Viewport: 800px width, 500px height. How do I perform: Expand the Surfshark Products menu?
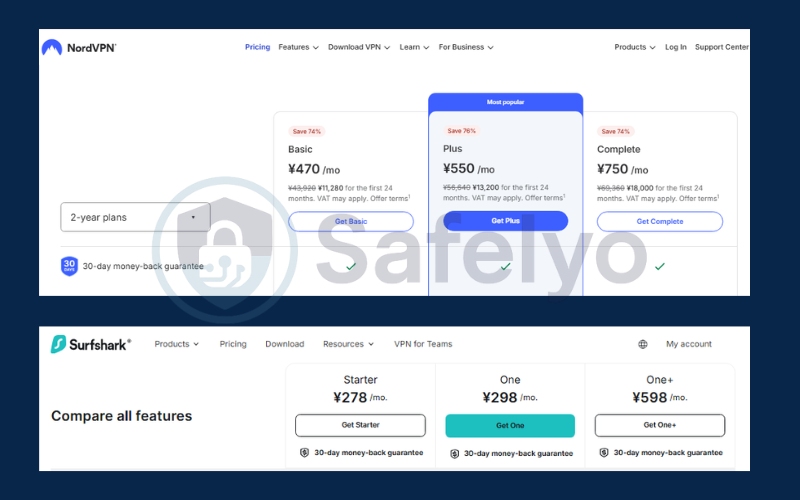pos(177,344)
